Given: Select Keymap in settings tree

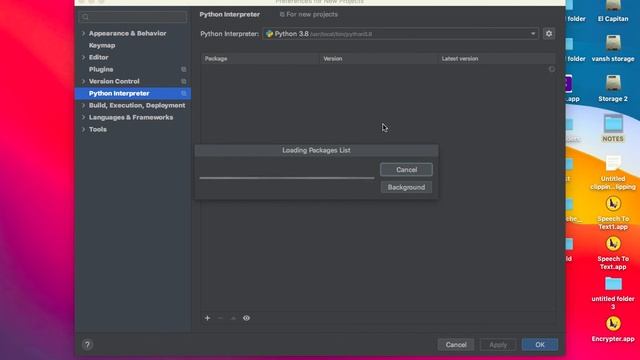Looking at the screenshot, I should pos(102,45).
